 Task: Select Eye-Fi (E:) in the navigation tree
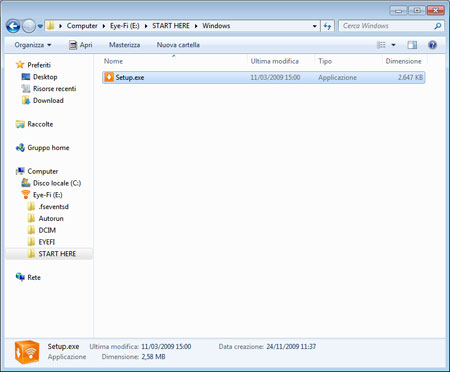pos(47,195)
